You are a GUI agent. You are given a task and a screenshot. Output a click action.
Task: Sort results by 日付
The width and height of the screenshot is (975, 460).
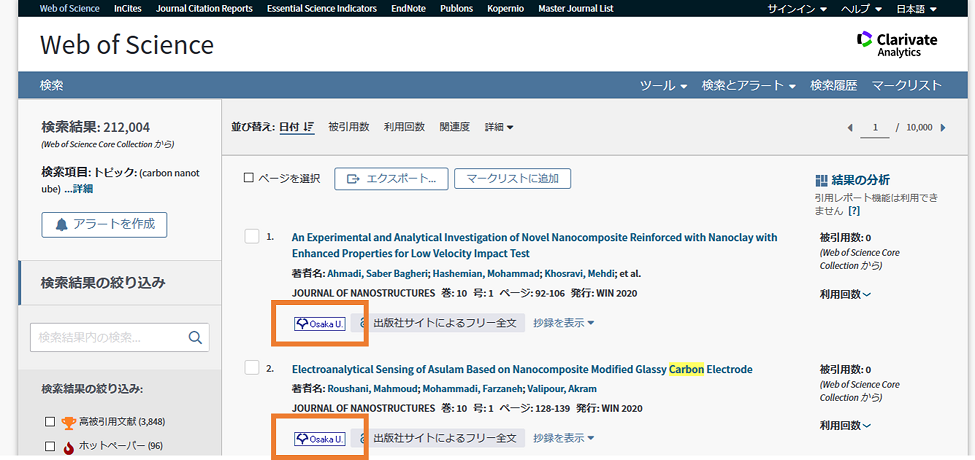[x=289, y=127]
